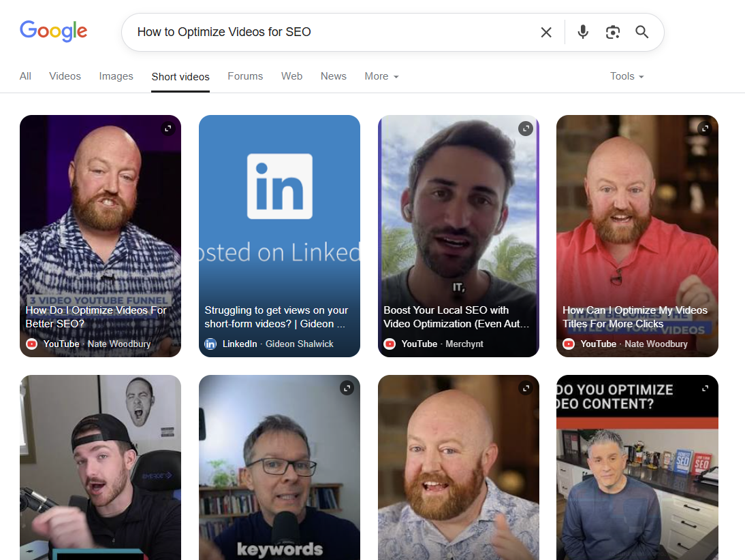Open the Forums tab

tap(245, 76)
